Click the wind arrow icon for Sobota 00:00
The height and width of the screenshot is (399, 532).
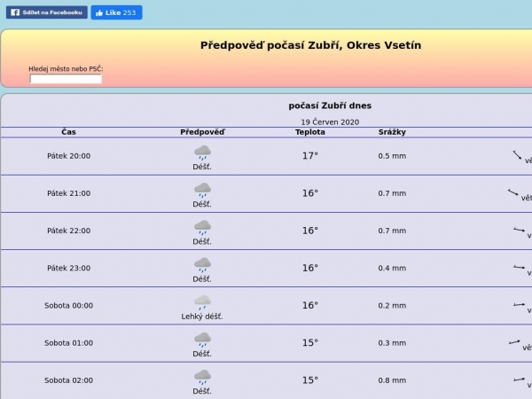pos(519,305)
